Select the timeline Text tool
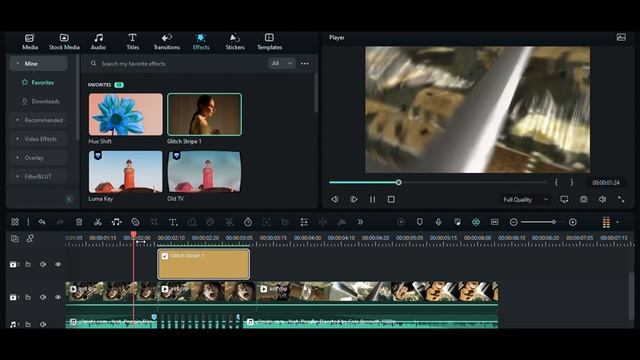 click(173, 222)
